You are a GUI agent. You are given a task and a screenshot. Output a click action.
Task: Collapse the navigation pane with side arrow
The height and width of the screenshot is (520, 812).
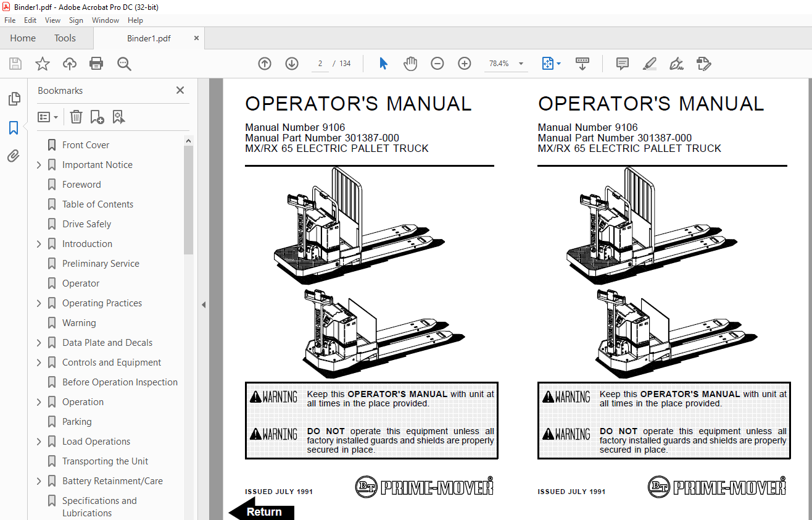[203, 304]
